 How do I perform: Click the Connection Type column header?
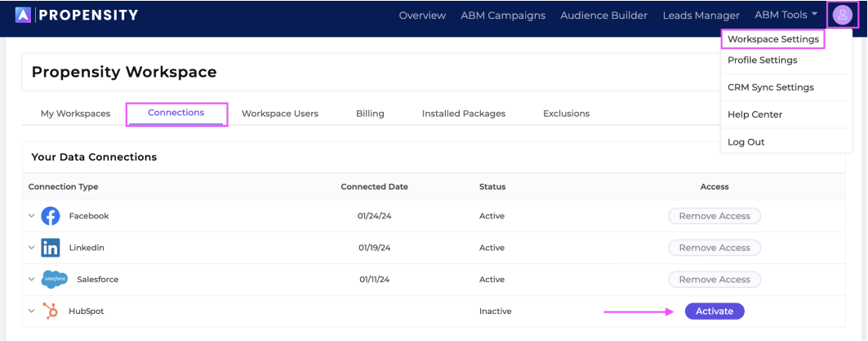pos(64,187)
